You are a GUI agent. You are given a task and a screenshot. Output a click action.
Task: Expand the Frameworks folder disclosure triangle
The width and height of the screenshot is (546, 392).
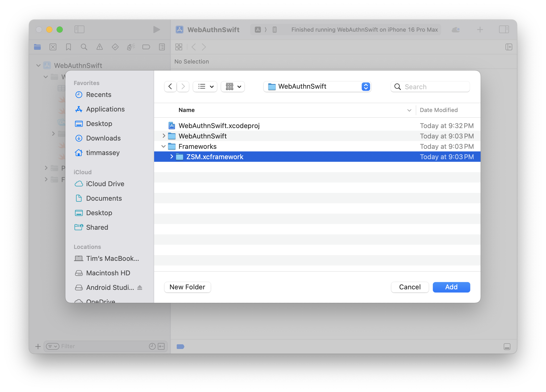point(163,146)
